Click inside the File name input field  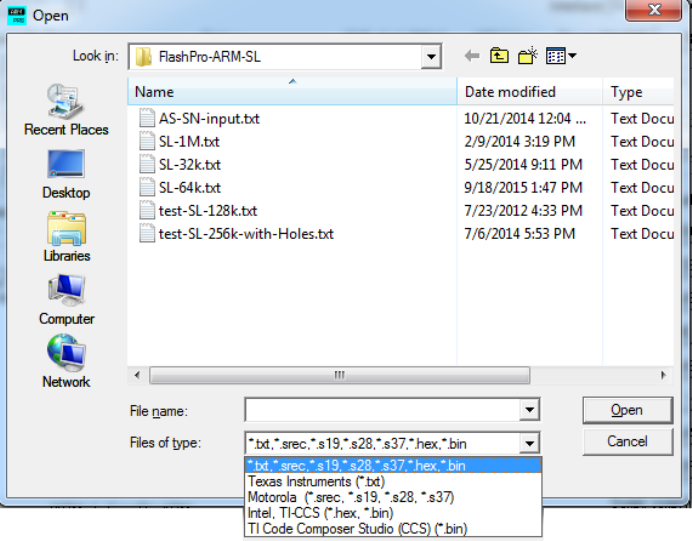coord(383,410)
